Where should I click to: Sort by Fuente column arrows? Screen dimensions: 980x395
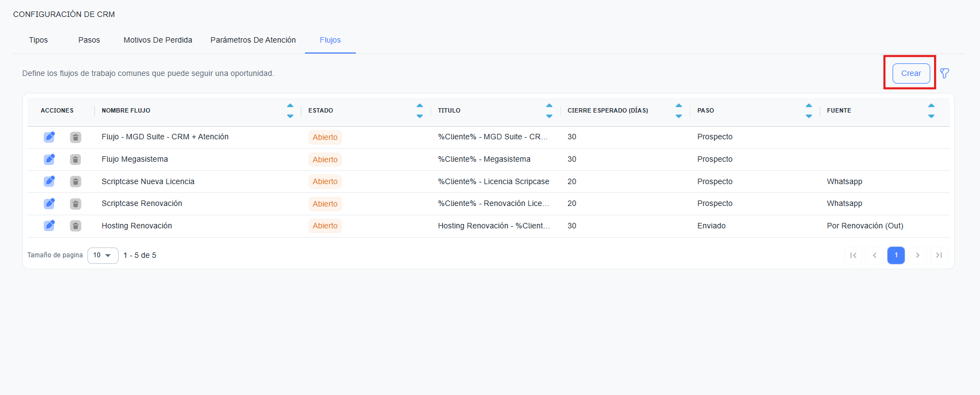pos(931,110)
